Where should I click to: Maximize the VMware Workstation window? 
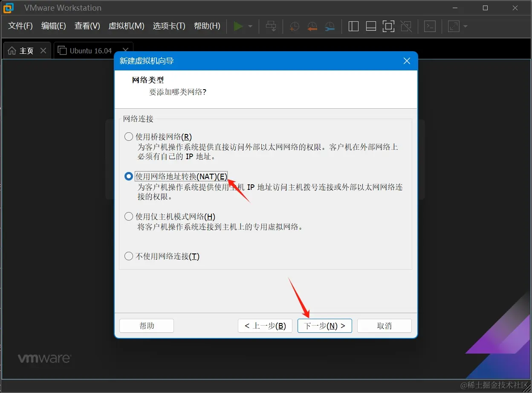[x=485, y=8]
